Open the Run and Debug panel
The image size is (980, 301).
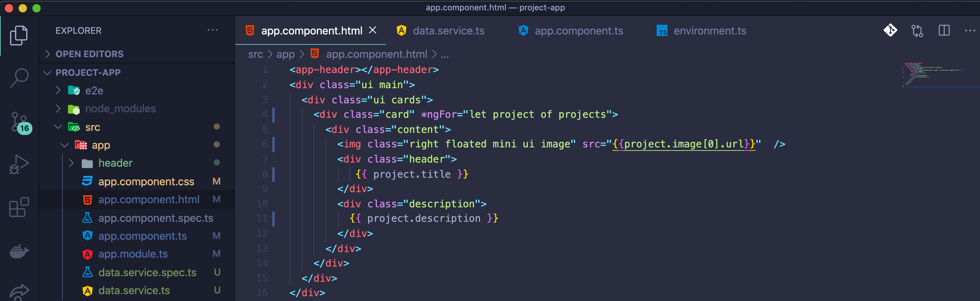pyautogui.click(x=19, y=164)
